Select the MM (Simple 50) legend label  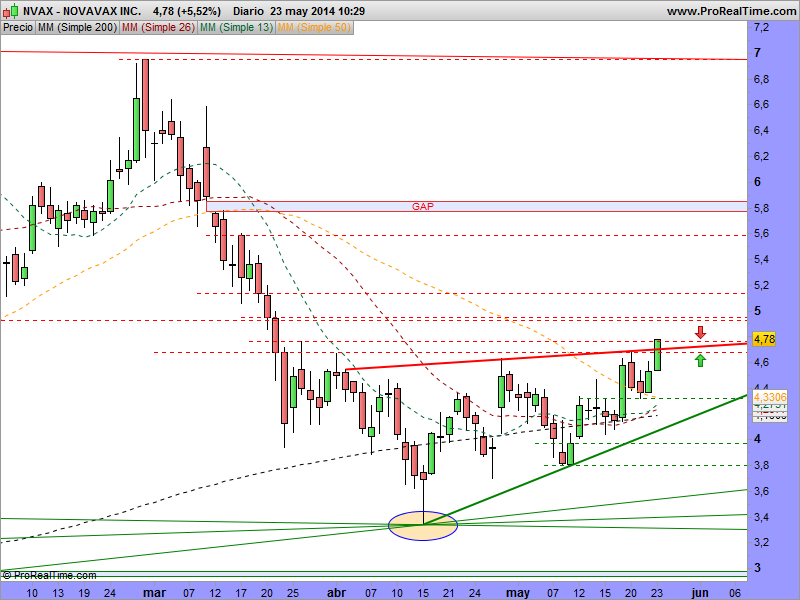(314, 28)
